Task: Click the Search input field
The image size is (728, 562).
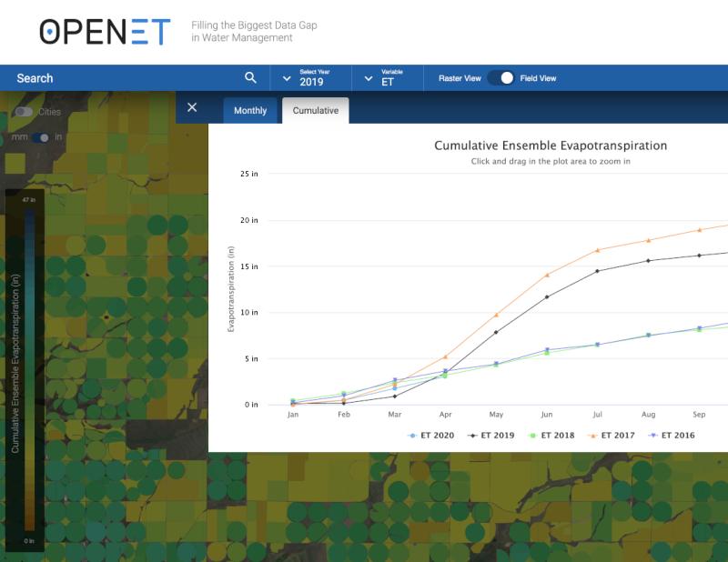Action: coord(109,78)
